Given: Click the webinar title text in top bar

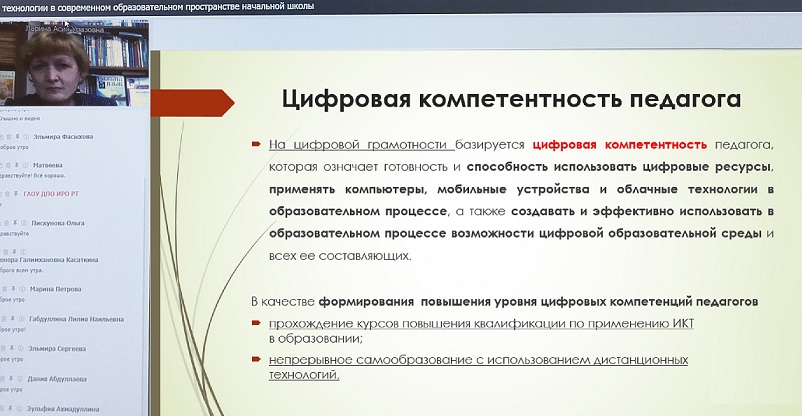Looking at the screenshot, I should point(158,6).
